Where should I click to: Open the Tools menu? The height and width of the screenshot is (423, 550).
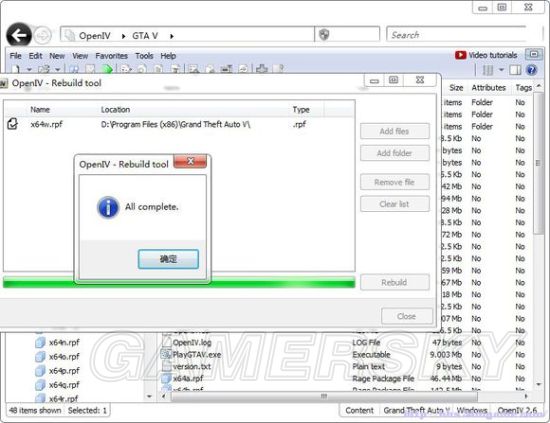click(x=144, y=56)
